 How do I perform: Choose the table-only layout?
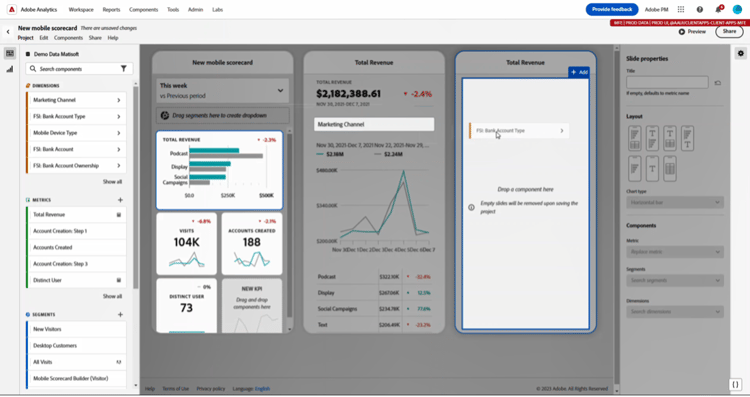click(670, 168)
